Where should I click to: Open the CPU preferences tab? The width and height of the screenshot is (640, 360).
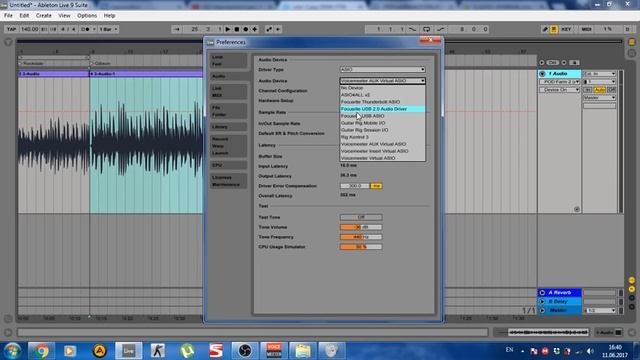pyautogui.click(x=229, y=165)
